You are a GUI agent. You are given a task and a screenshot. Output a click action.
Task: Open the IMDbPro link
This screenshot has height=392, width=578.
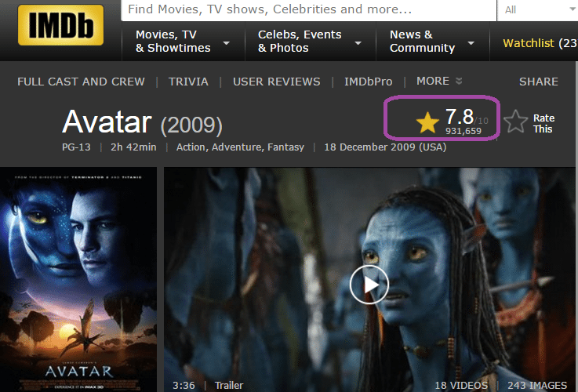coord(369,82)
